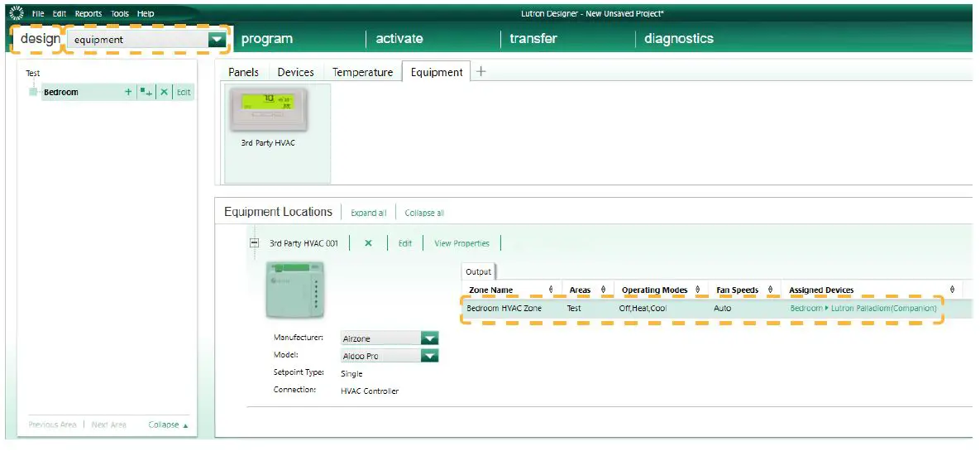This screenshot has width=980, height=451.
Task: Click the Auto fan speed cell
Action: 723,309
